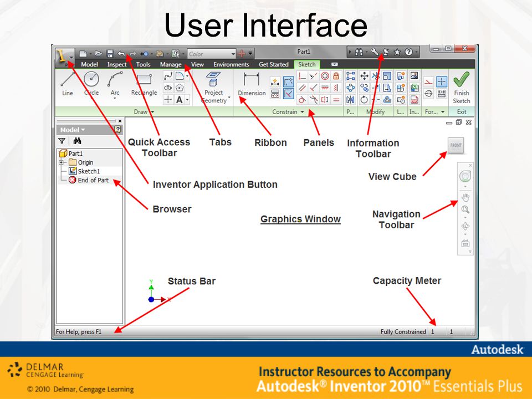This screenshot has height=399, width=532.
Task: Switch to the Manage tab
Action: pyautogui.click(x=171, y=64)
